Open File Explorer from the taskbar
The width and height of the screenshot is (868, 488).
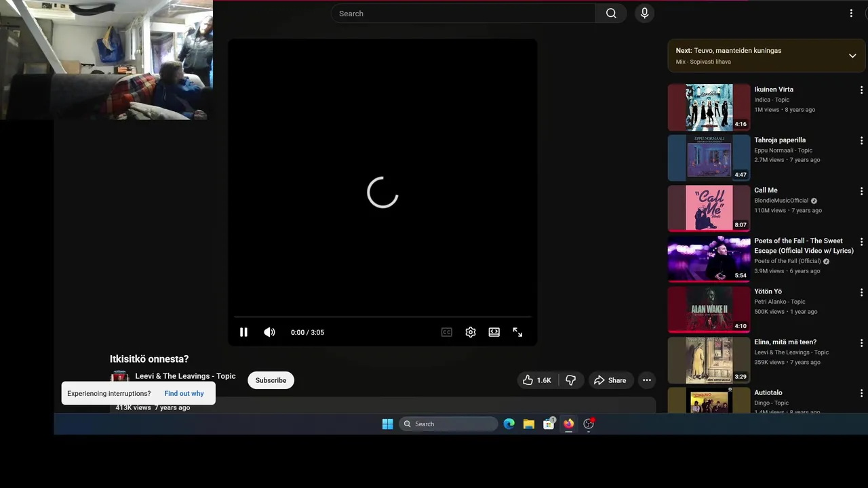(x=529, y=424)
